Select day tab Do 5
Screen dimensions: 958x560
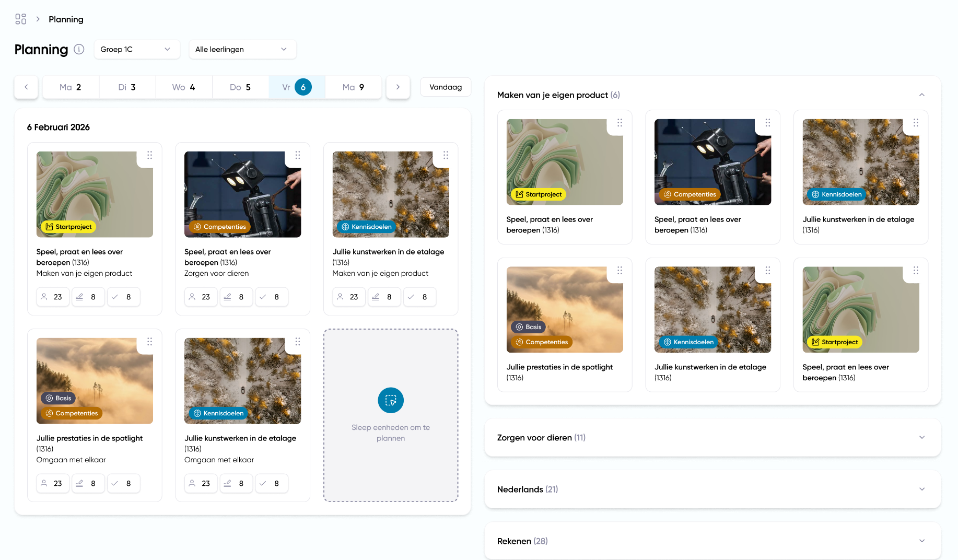[x=240, y=87]
